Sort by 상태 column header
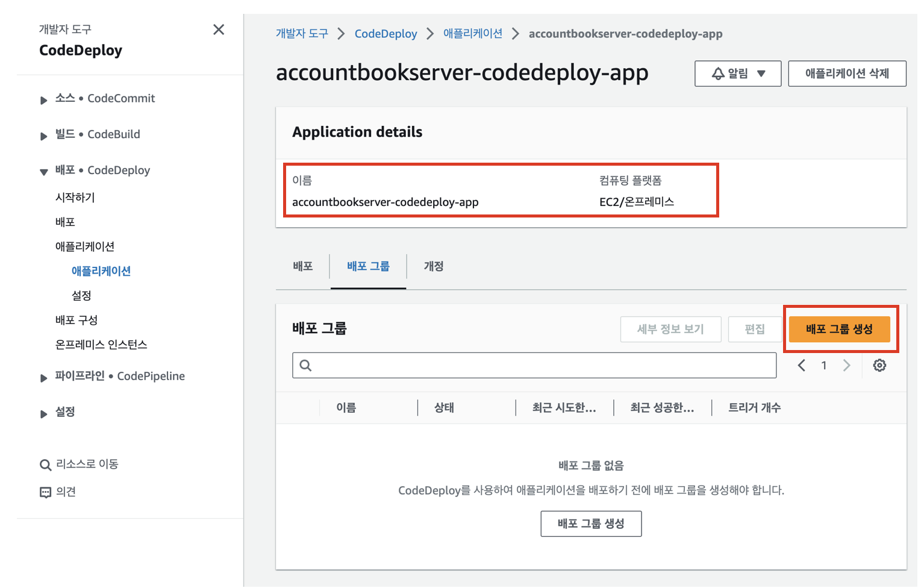The height and width of the screenshot is (588, 924). 445,408
